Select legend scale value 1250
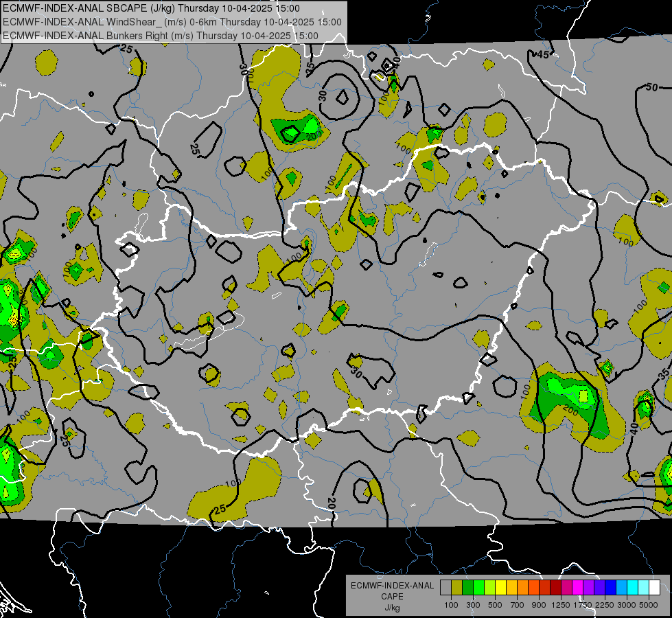 click(x=561, y=605)
